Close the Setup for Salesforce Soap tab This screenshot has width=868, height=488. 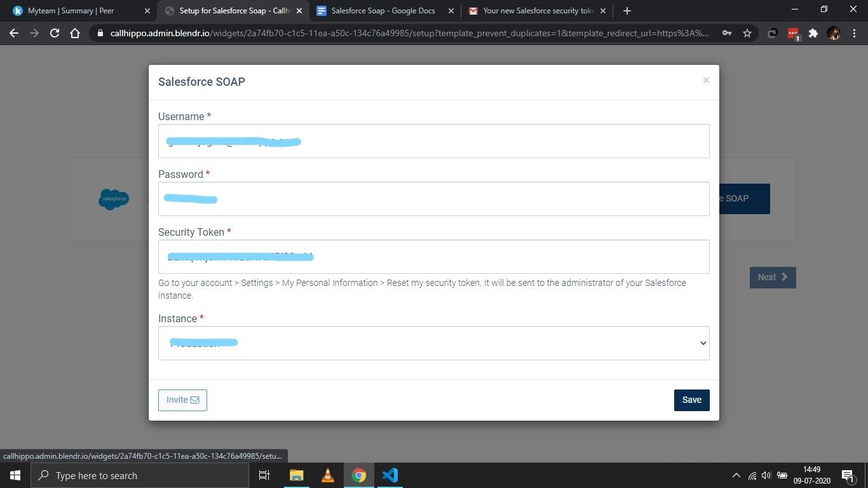pos(299,11)
